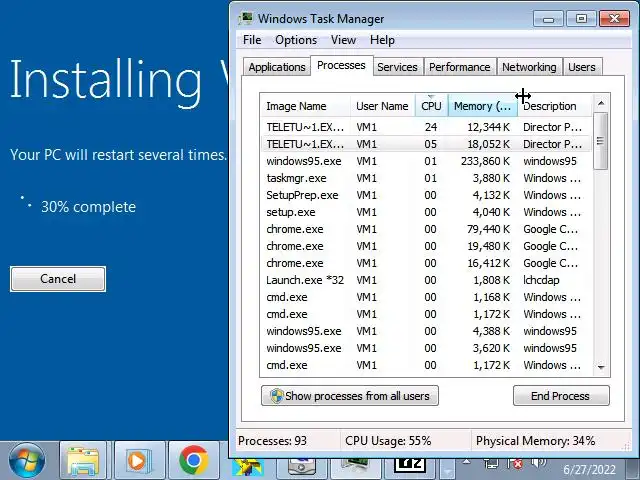Switch to the Services tab
The image size is (640, 480).
(x=397, y=67)
